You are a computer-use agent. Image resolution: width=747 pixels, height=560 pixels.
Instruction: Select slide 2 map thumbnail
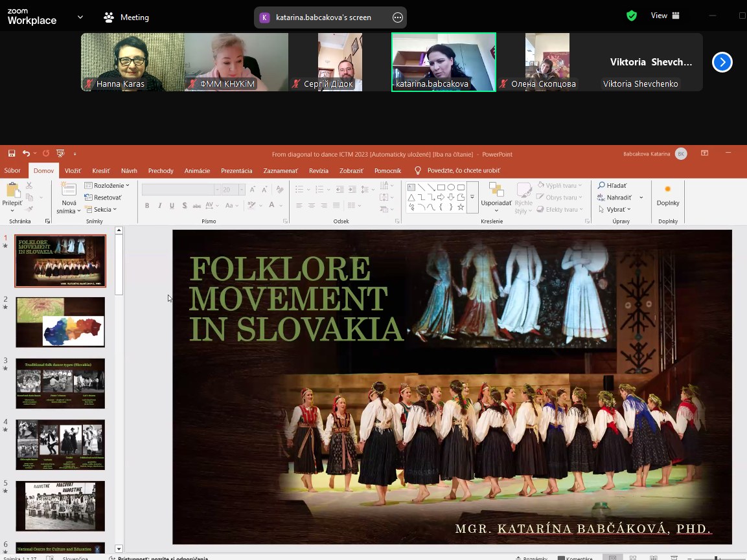60,322
